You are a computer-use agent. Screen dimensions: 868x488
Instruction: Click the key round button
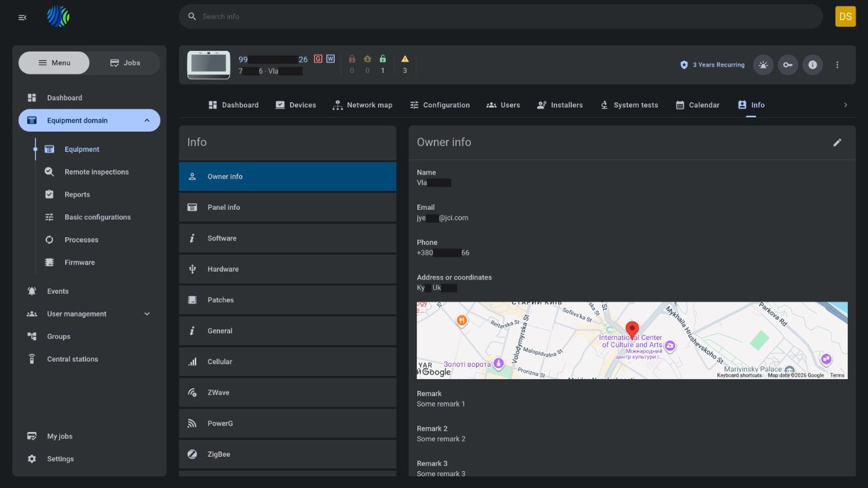click(788, 65)
